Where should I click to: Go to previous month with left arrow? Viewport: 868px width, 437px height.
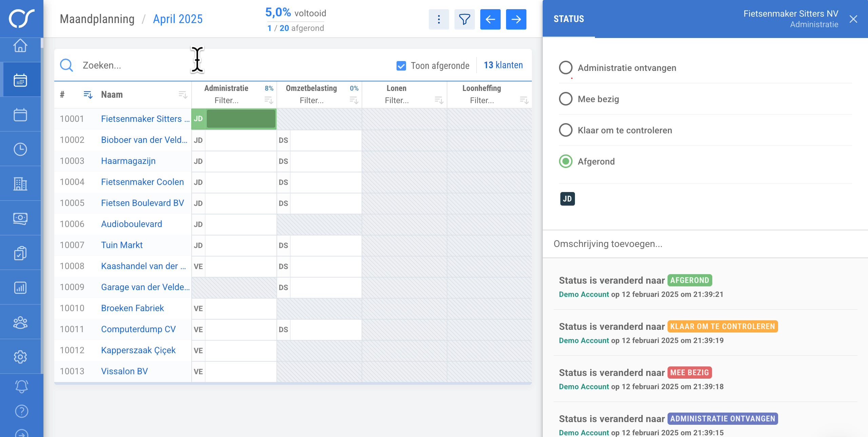[x=490, y=19]
